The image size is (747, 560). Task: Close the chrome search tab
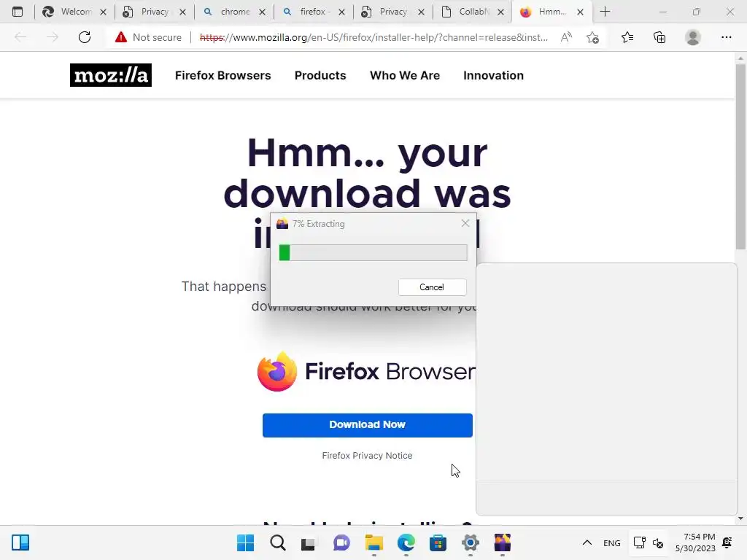(x=262, y=12)
